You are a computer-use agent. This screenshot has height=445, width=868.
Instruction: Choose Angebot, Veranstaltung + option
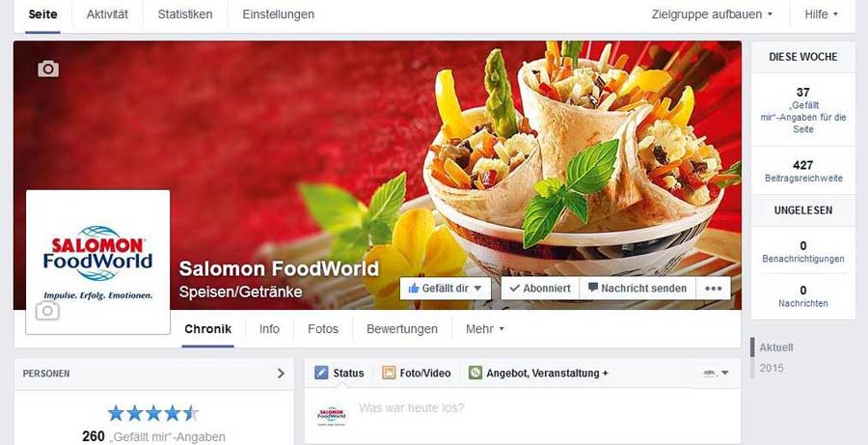coord(538,373)
